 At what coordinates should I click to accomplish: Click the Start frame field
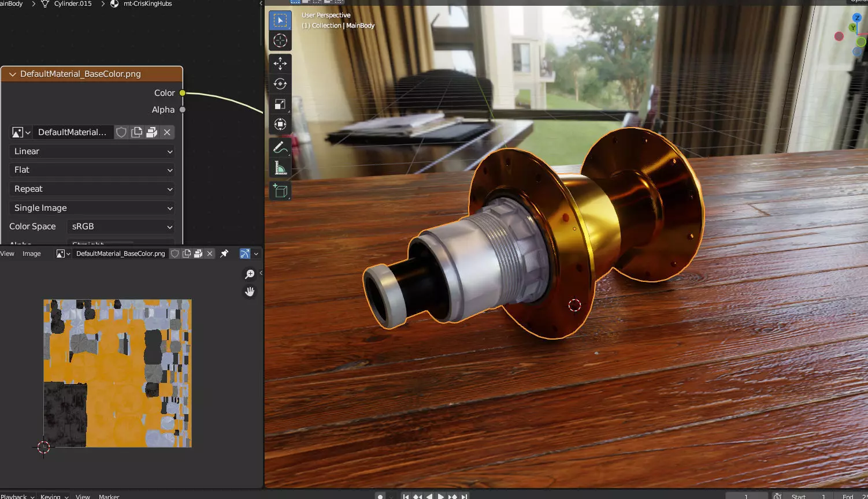click(x=808, y=496)
